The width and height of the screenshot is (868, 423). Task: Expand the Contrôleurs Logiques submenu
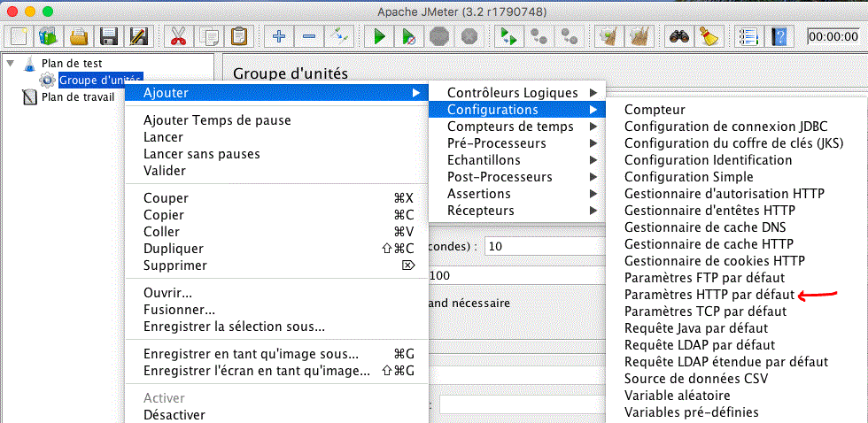coord(517,93)
